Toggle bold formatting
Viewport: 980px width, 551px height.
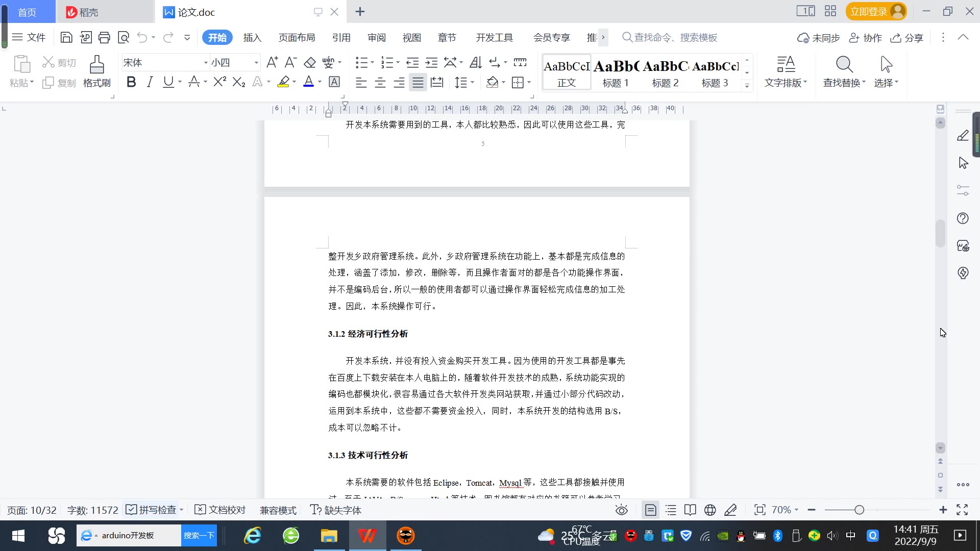click(131, 82)
